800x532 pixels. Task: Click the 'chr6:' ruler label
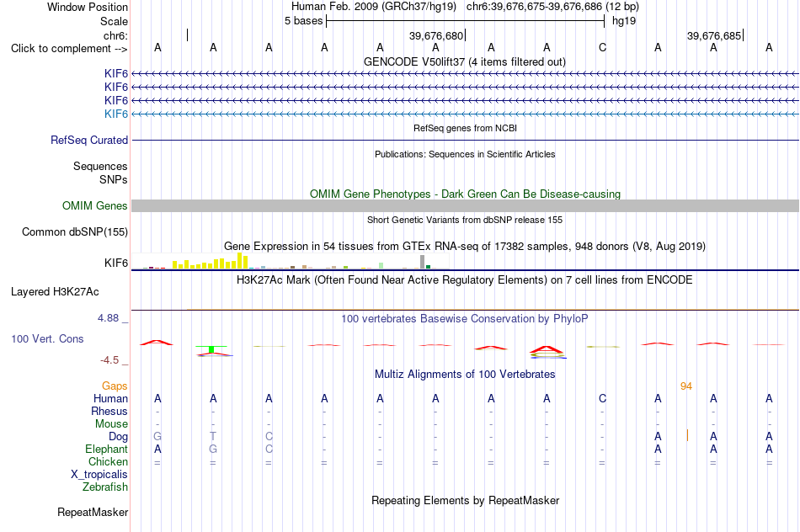click(x=115, y=35)
